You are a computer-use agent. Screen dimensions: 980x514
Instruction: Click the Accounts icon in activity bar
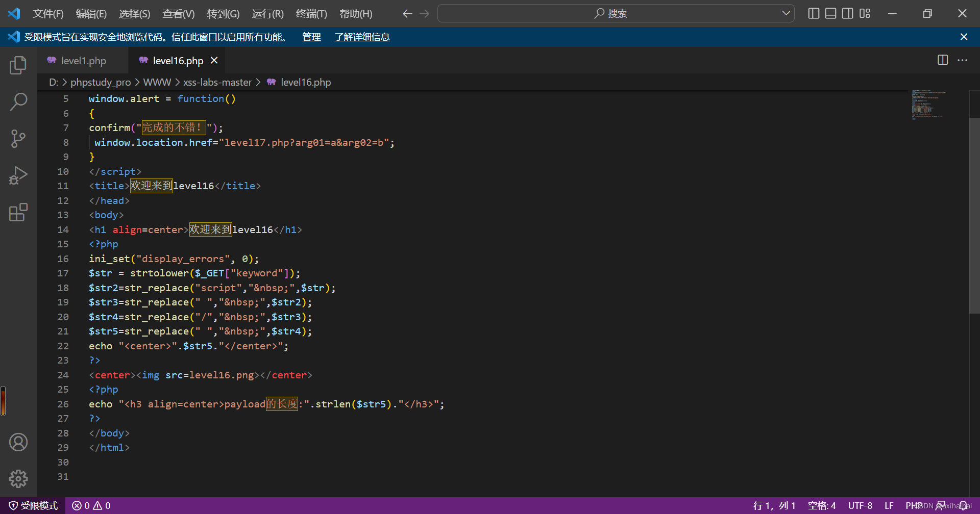[18, 442]
